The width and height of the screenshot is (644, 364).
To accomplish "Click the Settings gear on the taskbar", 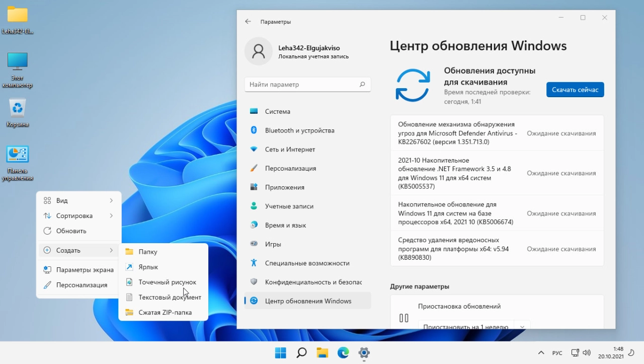I will coord(364,352).
